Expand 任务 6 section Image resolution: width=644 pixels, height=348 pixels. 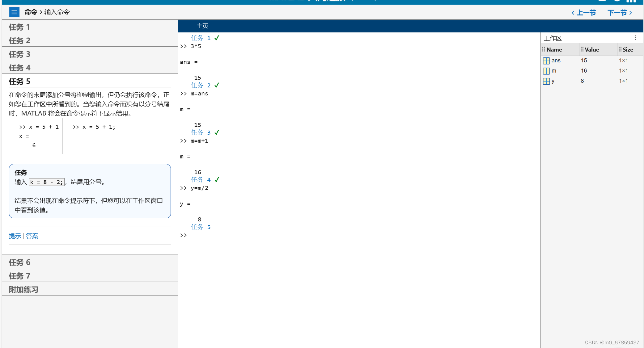click(19, 262)
